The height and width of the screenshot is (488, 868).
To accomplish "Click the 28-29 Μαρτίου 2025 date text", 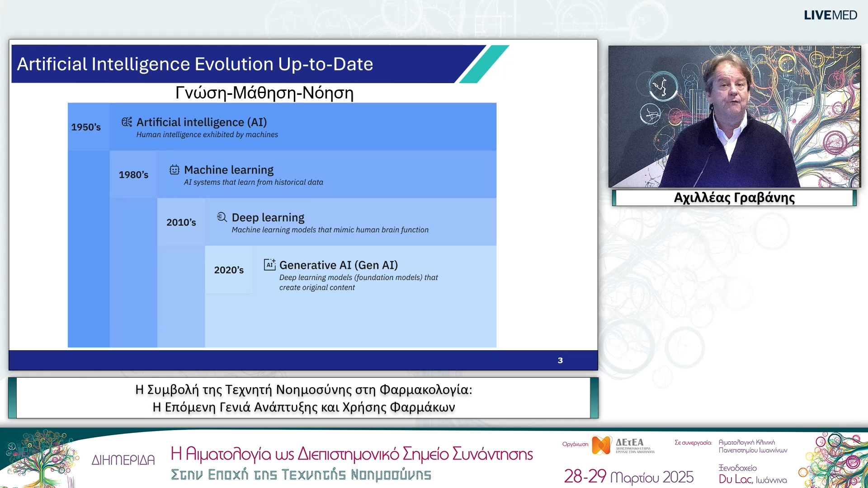I will click(x=628, y=477).
